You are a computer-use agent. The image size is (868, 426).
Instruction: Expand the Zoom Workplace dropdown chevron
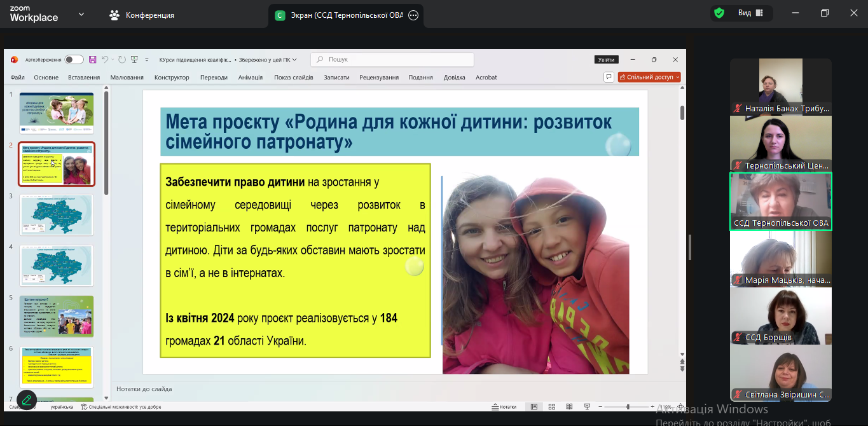[x=81, y=14]
